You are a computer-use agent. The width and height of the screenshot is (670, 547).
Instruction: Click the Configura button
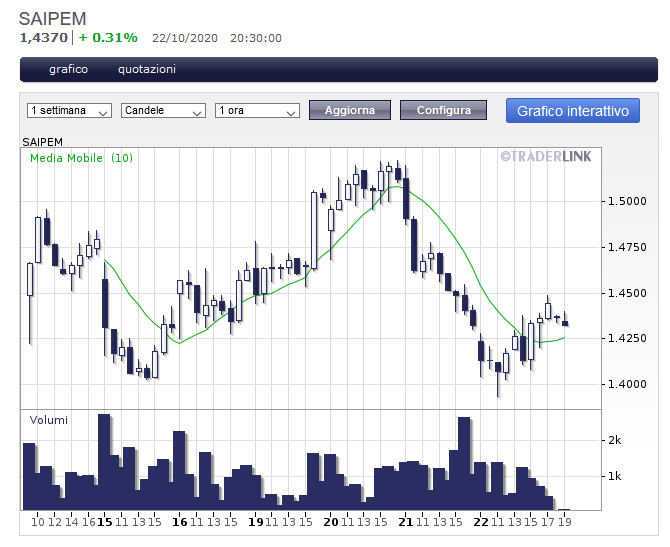pos(444,110)
